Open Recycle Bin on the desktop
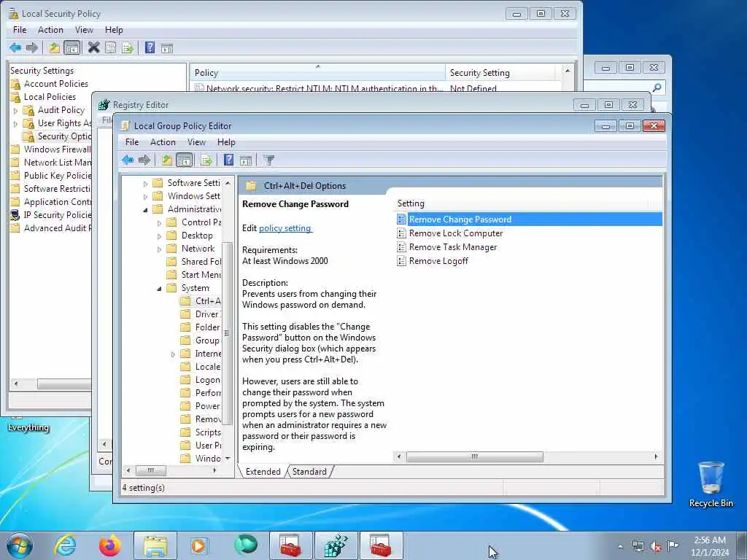 (x=711, y=483)
